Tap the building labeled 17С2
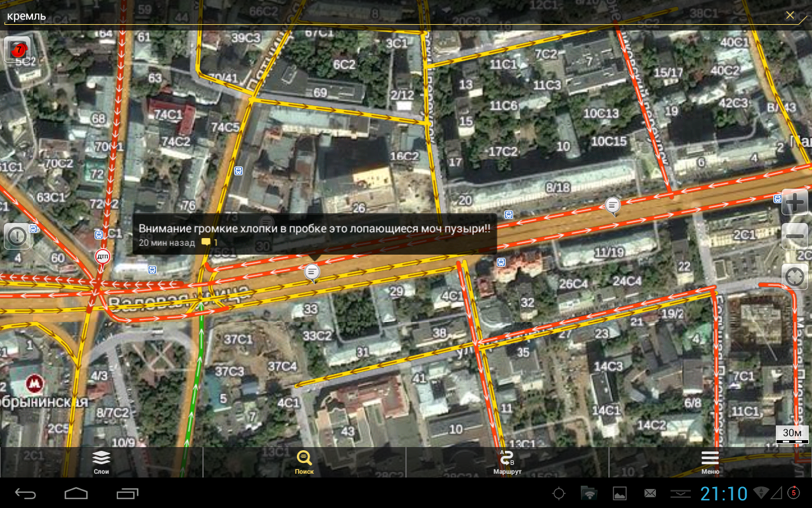Screen dimensions: 812x508 (503, 151)
